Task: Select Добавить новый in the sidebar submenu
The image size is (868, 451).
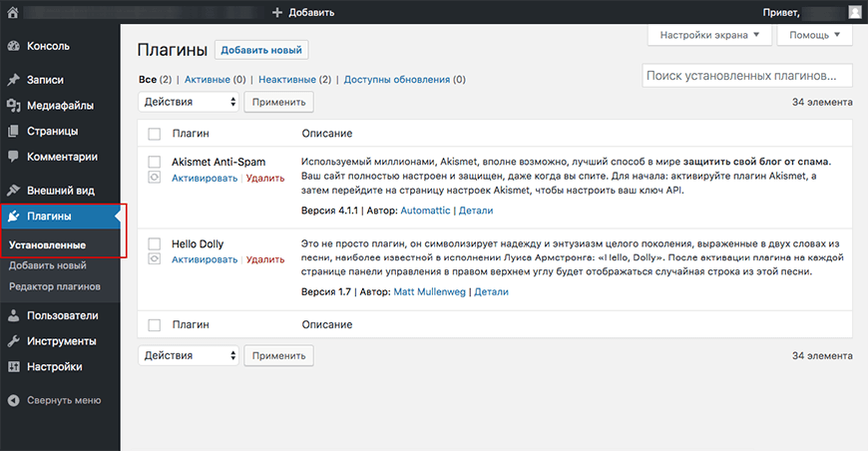Action: (x=48, y=265)
